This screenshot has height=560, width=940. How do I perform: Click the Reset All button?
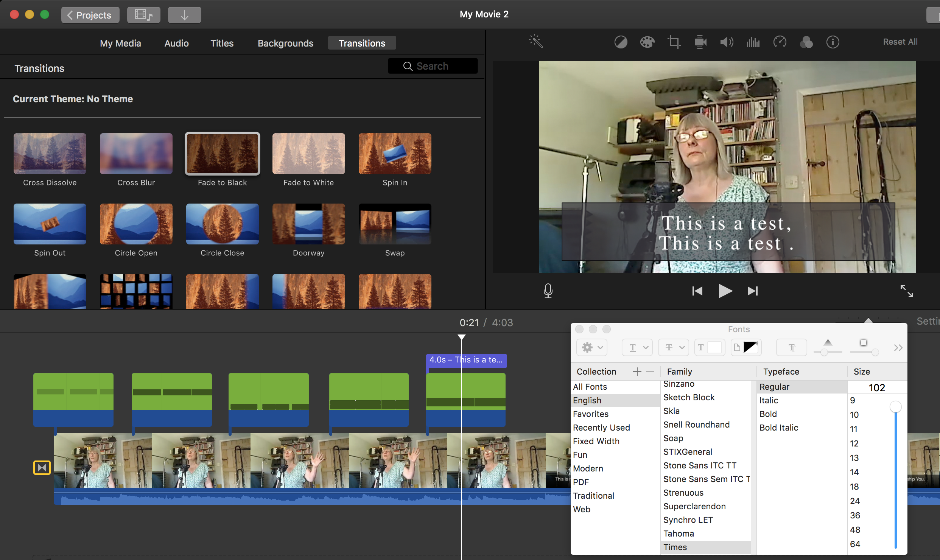900,42
